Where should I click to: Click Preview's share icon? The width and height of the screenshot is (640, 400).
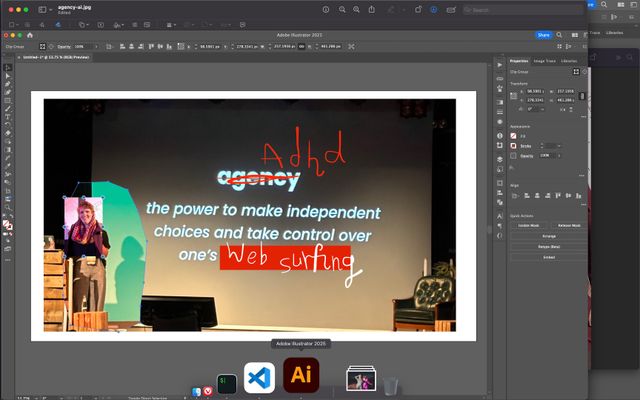(x=372, y=9)
